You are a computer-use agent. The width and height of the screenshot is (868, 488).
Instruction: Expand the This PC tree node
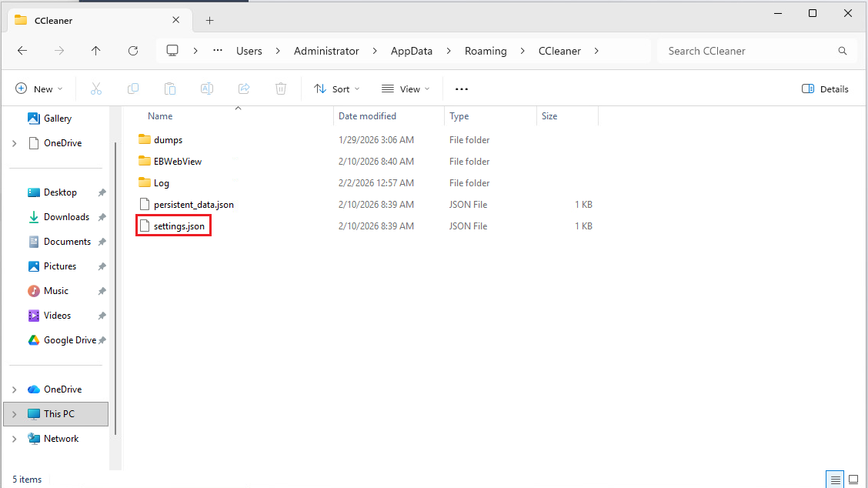pyautogui.click(x=15, y=414)
